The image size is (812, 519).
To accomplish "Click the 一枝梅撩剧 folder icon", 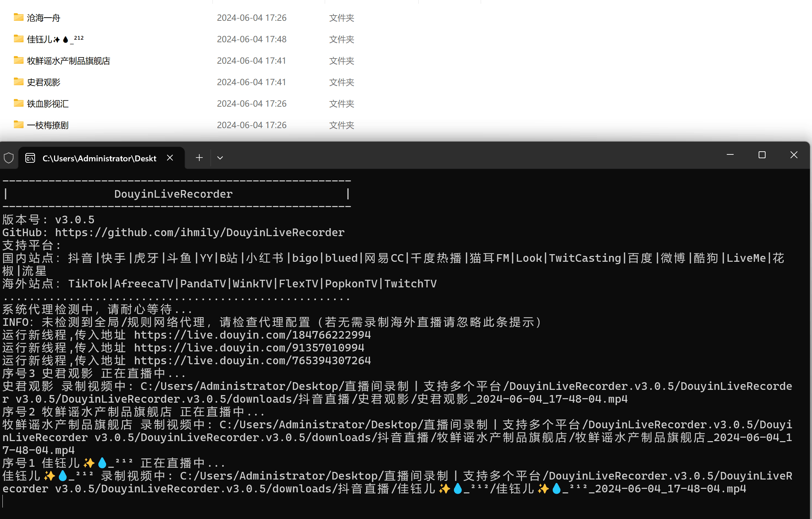I will 18,125.
